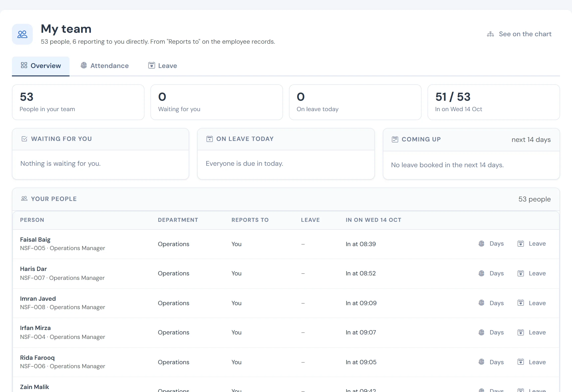Open Haris Dar's Days attendance
The image size is (572, 392).
click(x=491, y=273)
